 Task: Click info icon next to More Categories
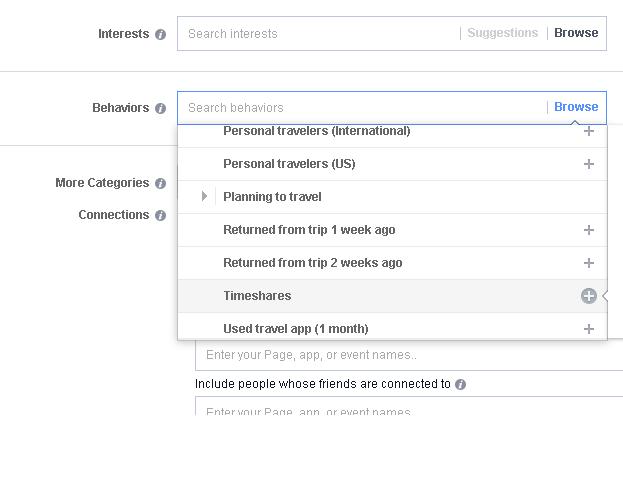(x=160, y=183)
